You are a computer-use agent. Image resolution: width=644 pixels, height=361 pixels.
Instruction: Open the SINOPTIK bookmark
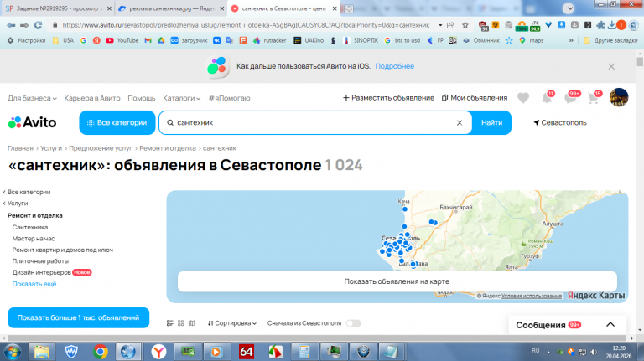tap(361, 40)
